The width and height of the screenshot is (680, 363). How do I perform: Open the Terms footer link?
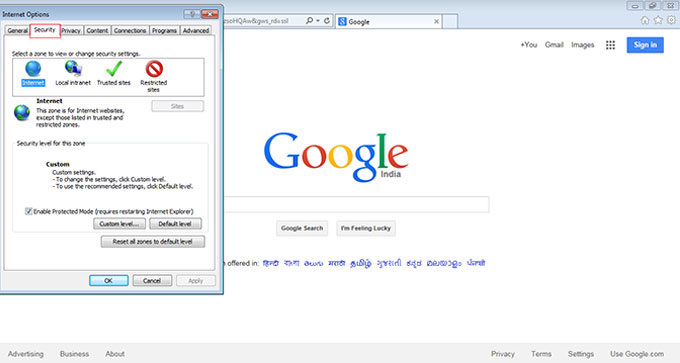pyautogui.click(x=541, y=354)
